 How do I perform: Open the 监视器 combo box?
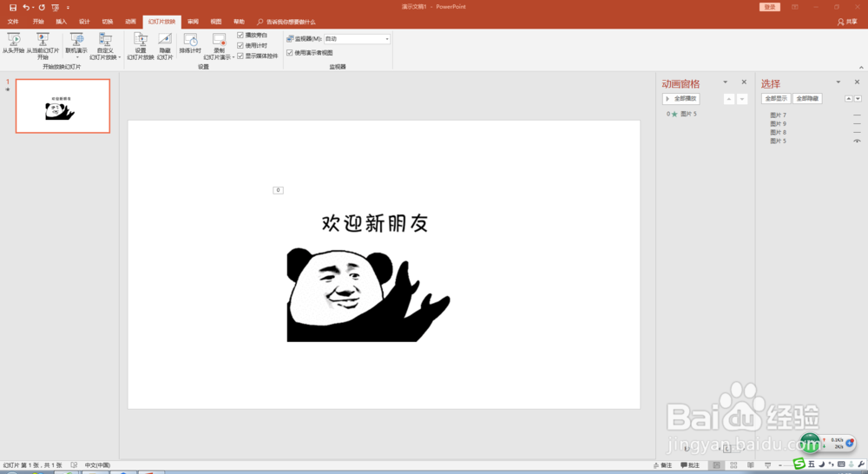(357, 39)
